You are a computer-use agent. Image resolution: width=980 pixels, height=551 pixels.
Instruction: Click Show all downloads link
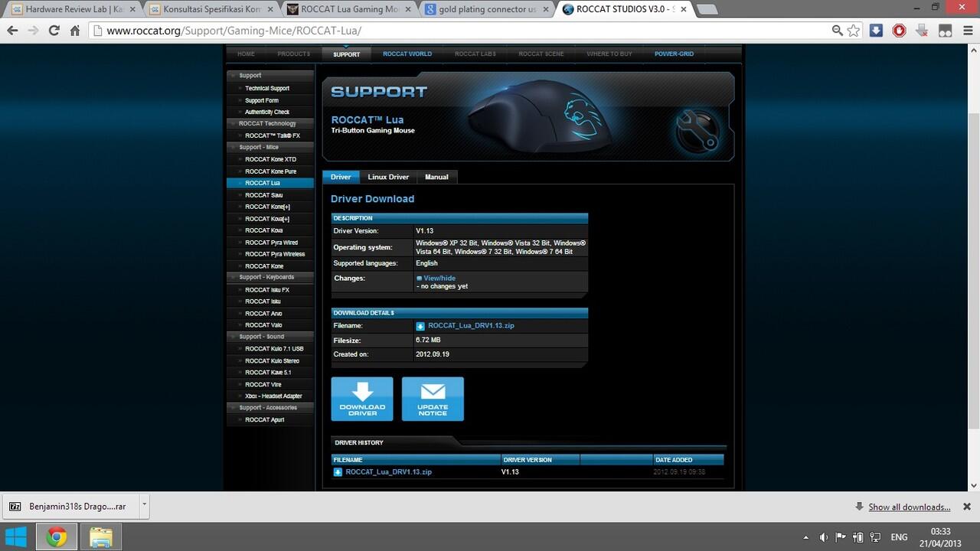(909, 507)
